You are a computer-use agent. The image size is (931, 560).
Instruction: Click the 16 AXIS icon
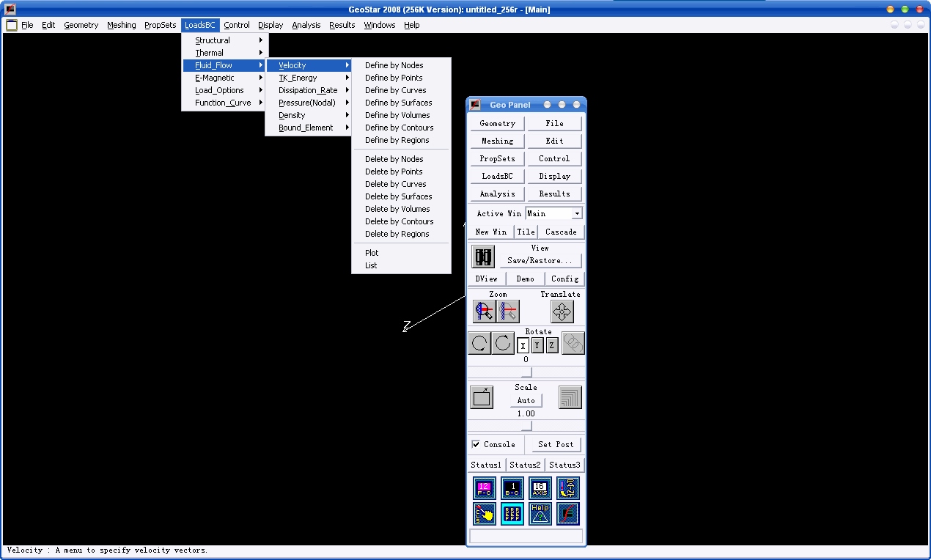tap(540, 488)
